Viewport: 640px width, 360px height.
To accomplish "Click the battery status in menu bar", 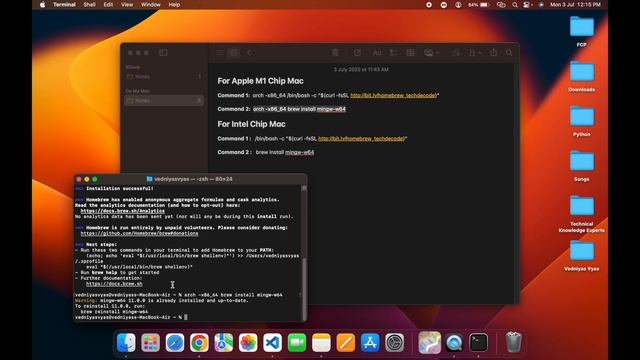I will pyautogui.click(x=479, y=5).
